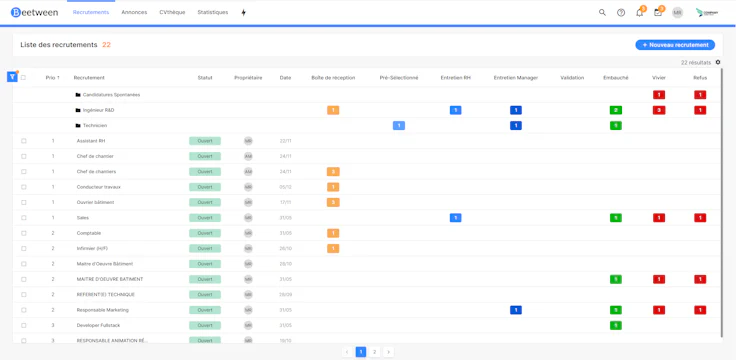Click Responsable Marketing Entretien Manager badge

tap(516, 310)
